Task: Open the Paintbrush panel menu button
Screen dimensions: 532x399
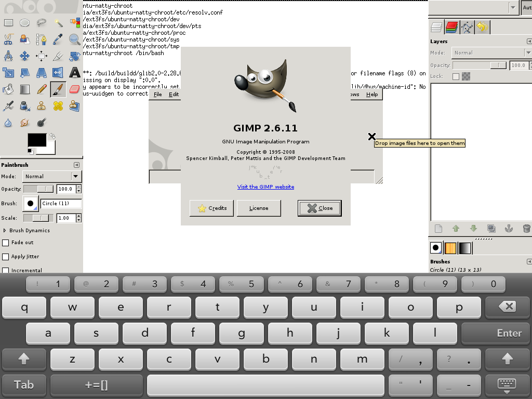Action: [x=77, y=165]
